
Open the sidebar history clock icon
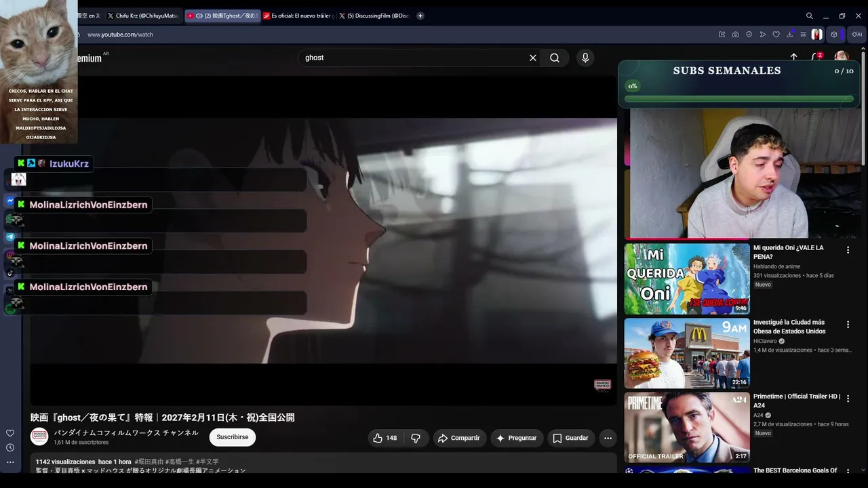(10, 447)
